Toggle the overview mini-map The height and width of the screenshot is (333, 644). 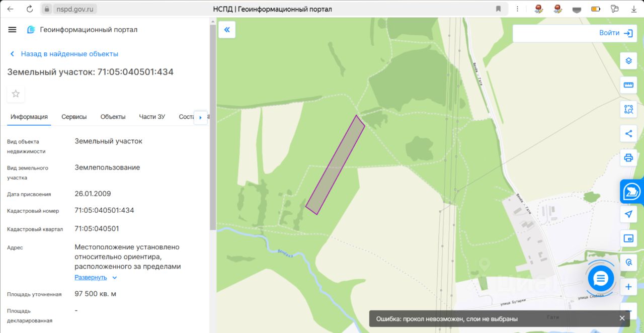pyautogui.click(x=628, y=238)
